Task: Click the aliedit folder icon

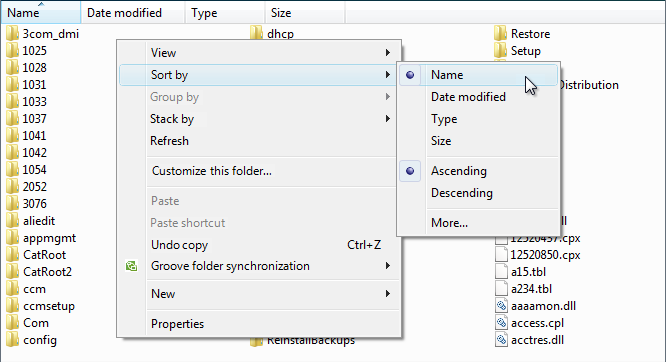Action: [x=12, y=221]
